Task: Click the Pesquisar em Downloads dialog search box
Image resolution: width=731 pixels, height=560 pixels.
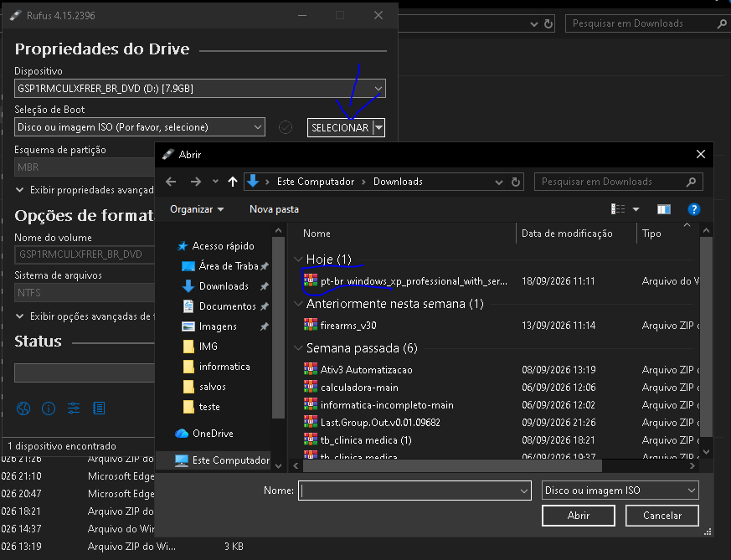Action: [x=619, y=182]
